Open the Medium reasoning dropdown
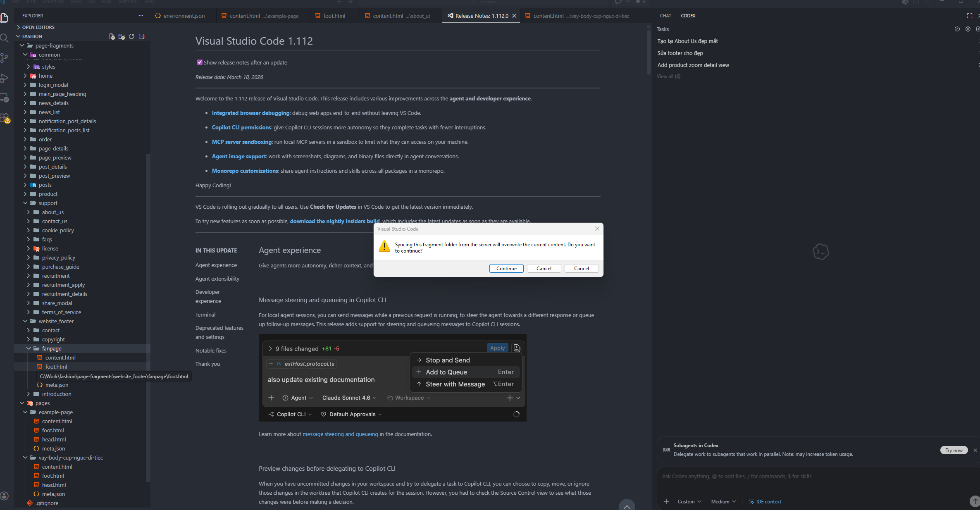This screenshot has width=980, height=510. pyautogui.click(x=723, y=501)
